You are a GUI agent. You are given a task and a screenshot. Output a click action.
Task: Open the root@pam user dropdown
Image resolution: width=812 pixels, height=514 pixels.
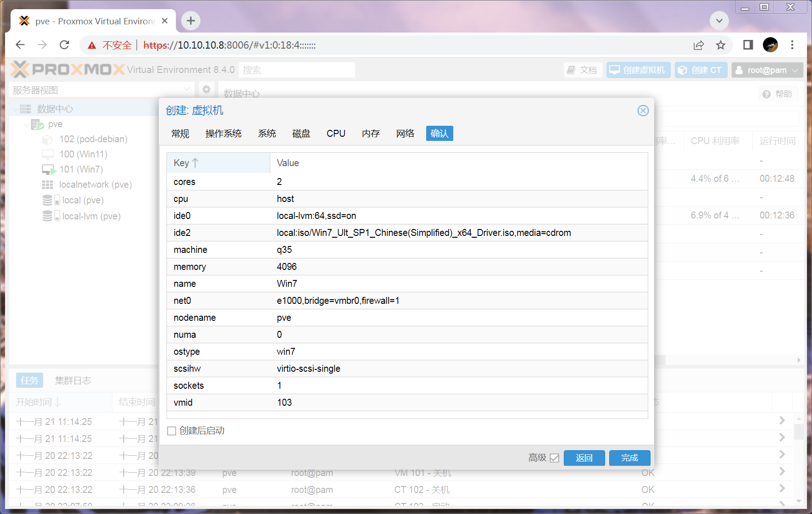767,70
